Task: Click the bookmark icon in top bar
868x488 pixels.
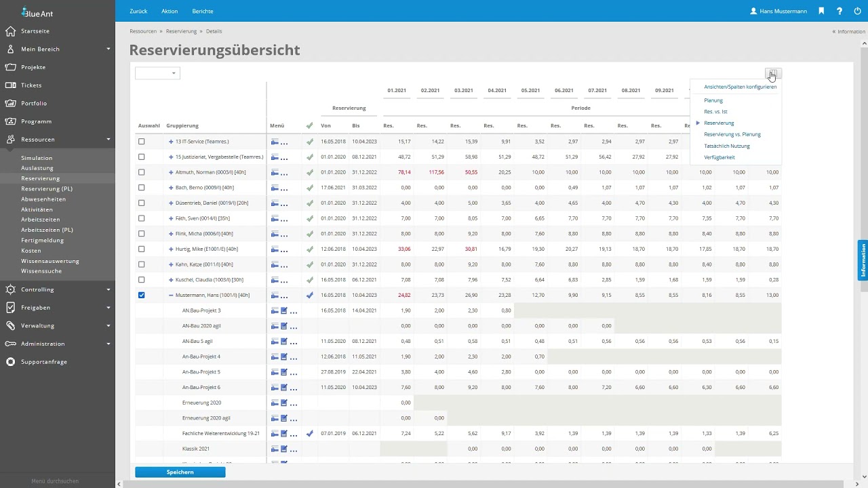Action: [821, 11]
